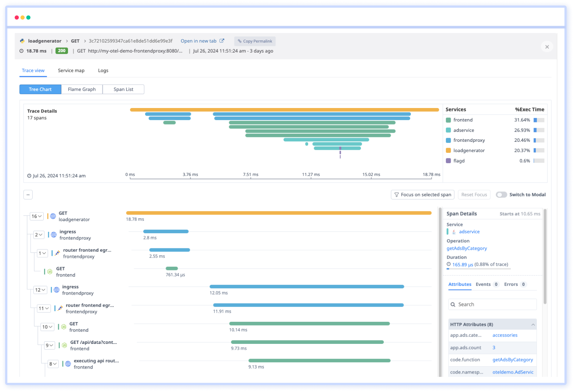Click the funnel icon on Focus on selected span

pos(396,194)
